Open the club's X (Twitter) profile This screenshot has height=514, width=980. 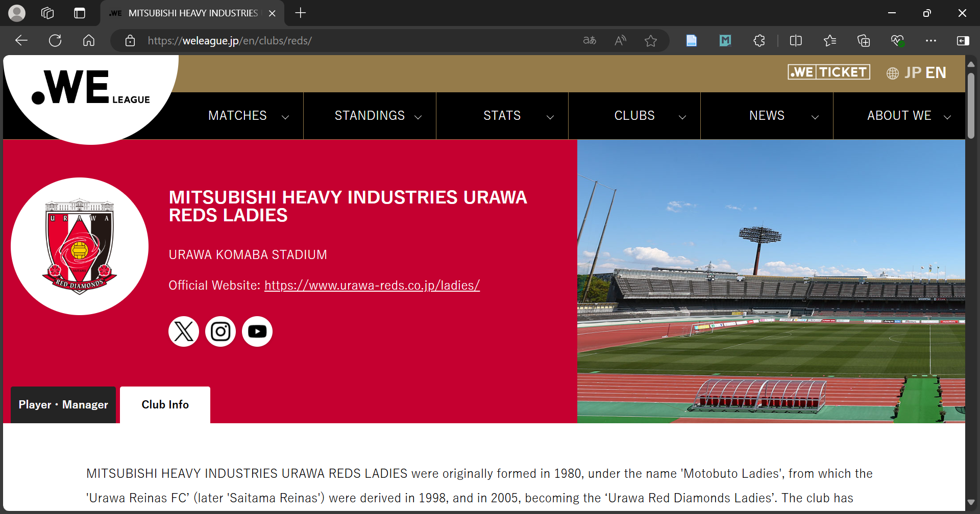pyautogui.click(x=184, y=331)
